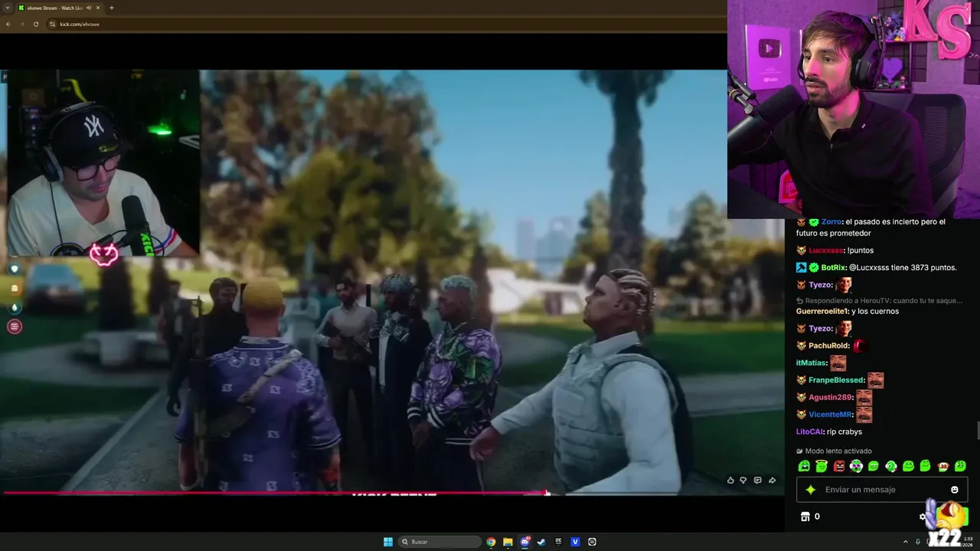Image resolution: width=980 pixels, height=551 pixels.
Task: Insert the seventh quick emote, smiling green blob
Action: coord(908,466)
